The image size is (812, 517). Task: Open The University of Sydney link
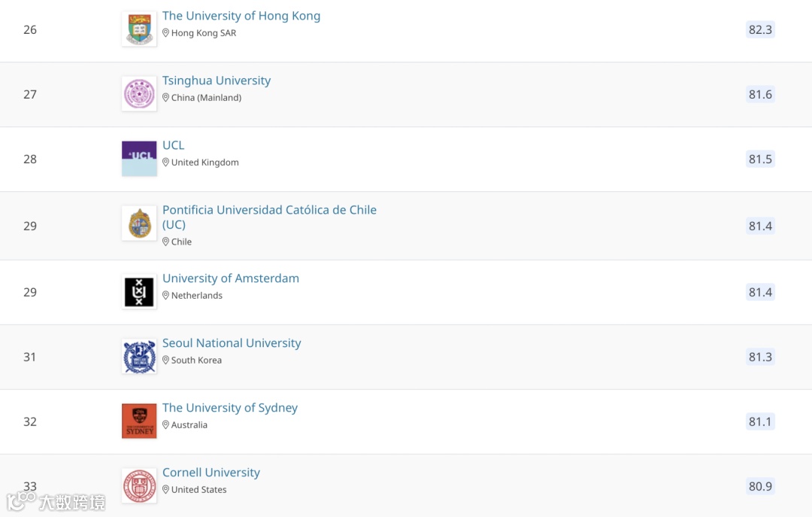pyautogui.click(x=230, y=408)
